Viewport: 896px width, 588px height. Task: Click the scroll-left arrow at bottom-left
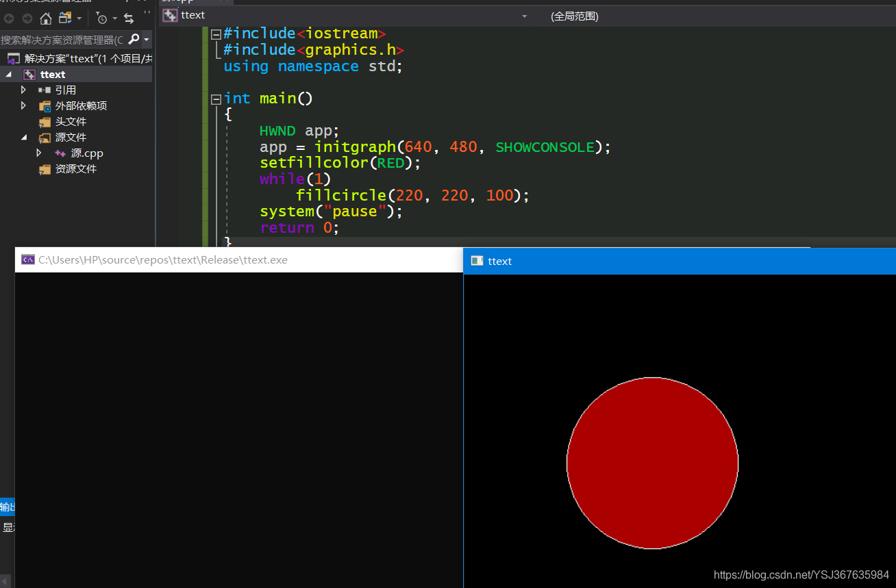[5, 582]
